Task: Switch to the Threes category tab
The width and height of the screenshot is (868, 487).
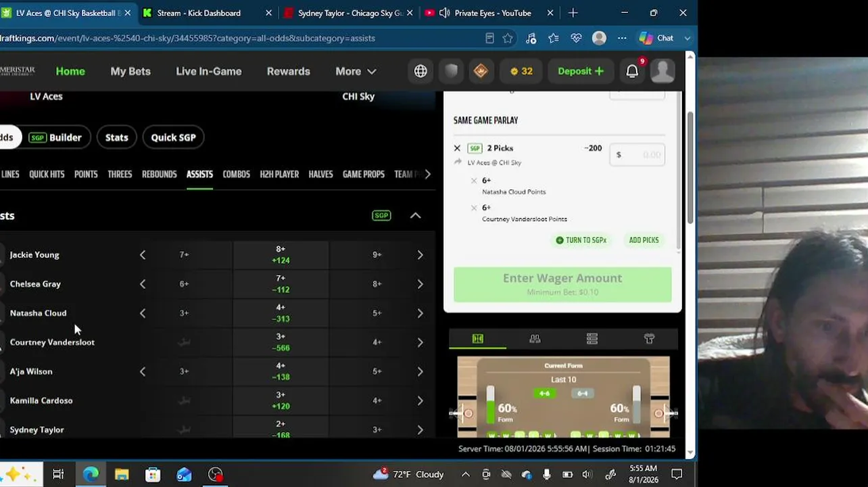Action: click(120, 174)
